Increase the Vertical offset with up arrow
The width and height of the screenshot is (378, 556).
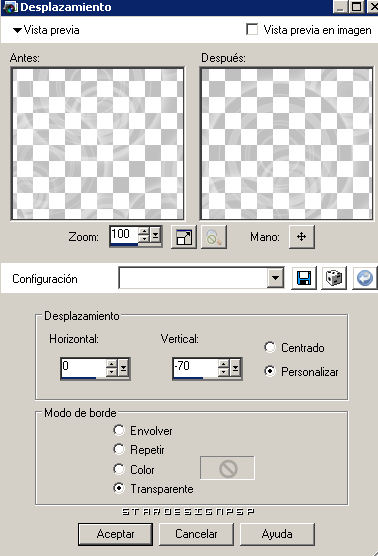pyautogui.click(x=223, y=363)
